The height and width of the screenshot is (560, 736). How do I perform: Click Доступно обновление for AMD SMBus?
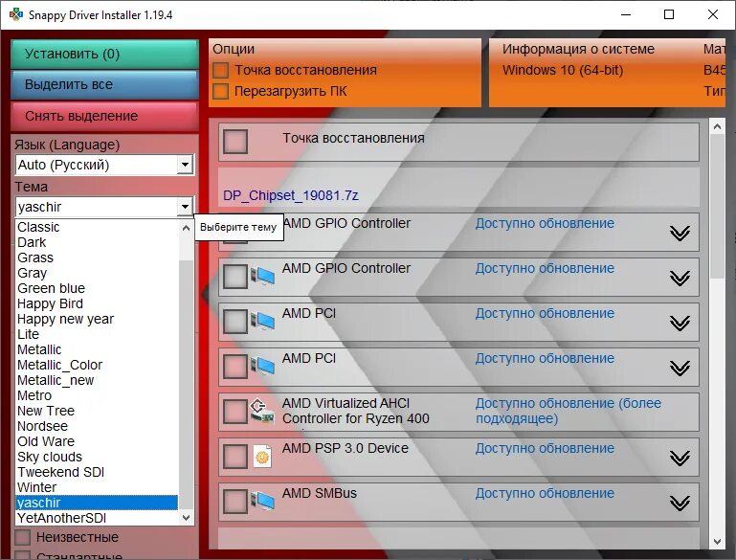point(545,493)
